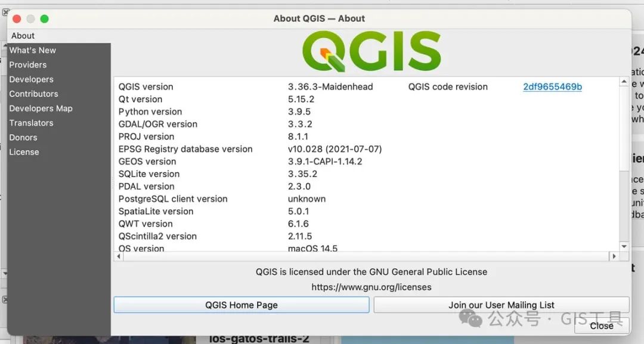
Task: Select the OS version value macOS 14.5
Action: click(312, 249)
